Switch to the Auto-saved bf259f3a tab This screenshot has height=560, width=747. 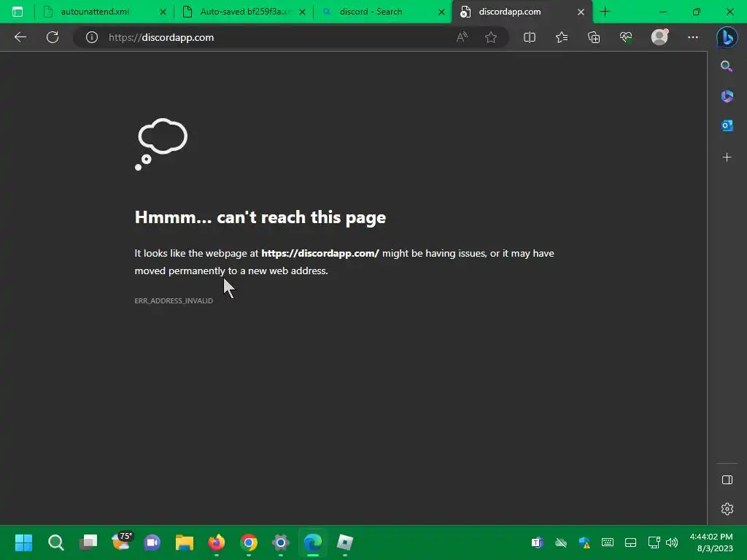(x=244, y=12)
